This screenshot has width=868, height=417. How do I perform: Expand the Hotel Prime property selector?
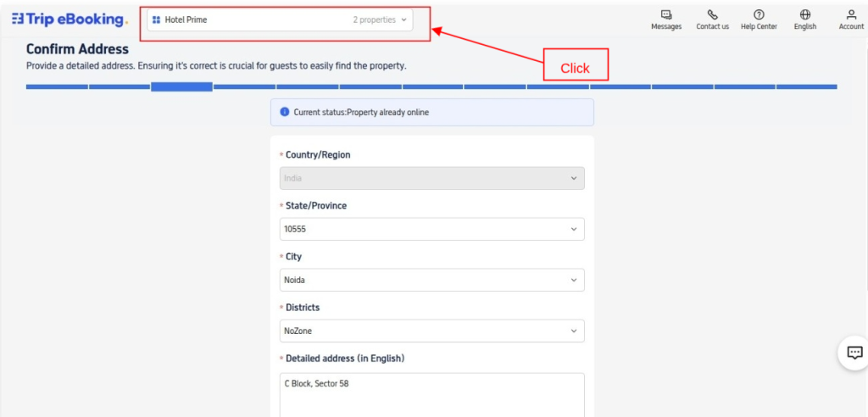tap(280, 19)
